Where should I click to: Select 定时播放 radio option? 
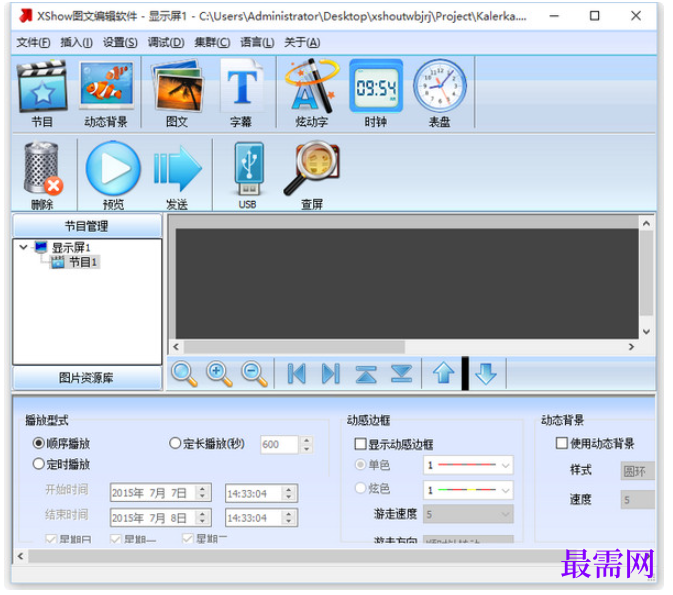pos(38,464)
